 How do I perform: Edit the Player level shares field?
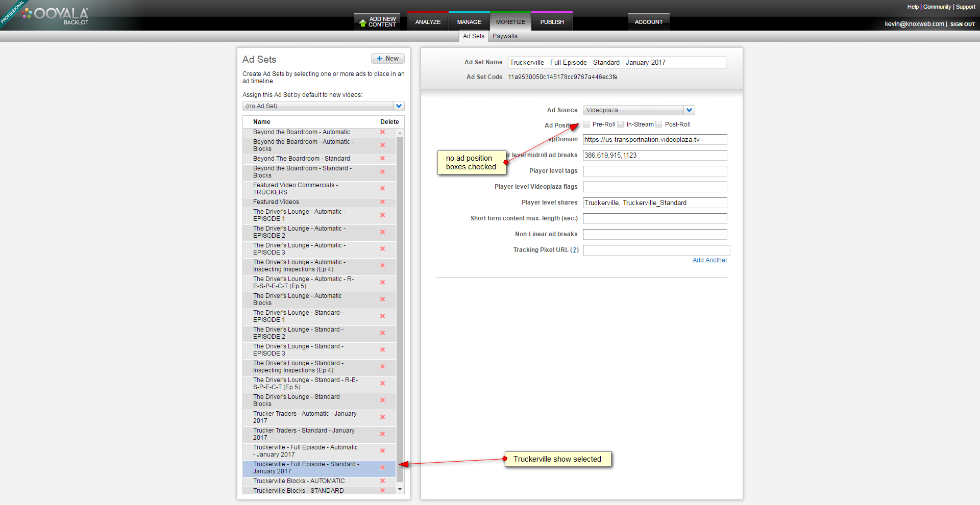click(x=655, y=203)
